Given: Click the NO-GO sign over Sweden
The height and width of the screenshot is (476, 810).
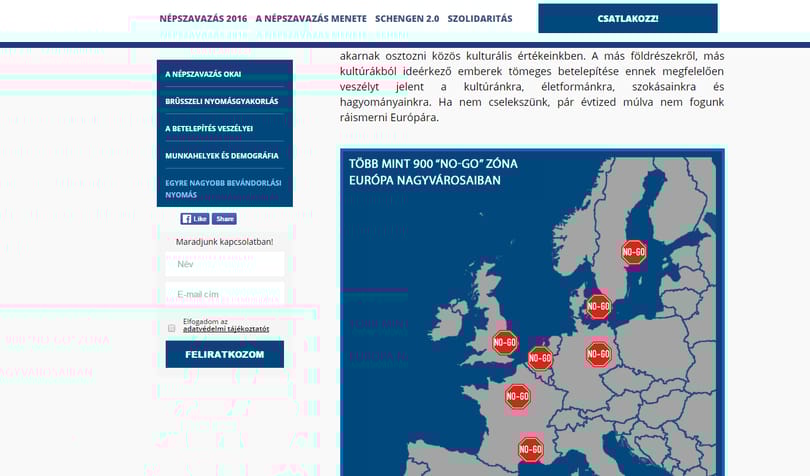Looking at the screenshot, I should tap(633, 252).
